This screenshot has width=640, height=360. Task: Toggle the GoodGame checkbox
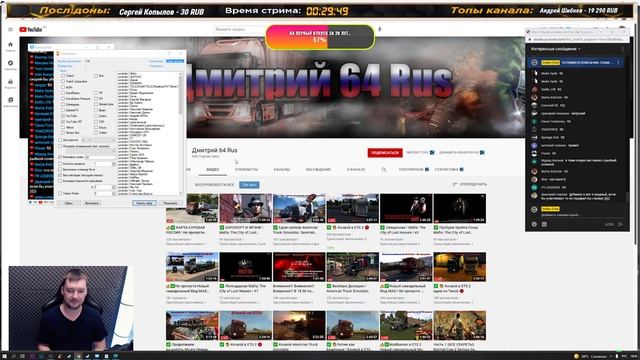point(63,93)
